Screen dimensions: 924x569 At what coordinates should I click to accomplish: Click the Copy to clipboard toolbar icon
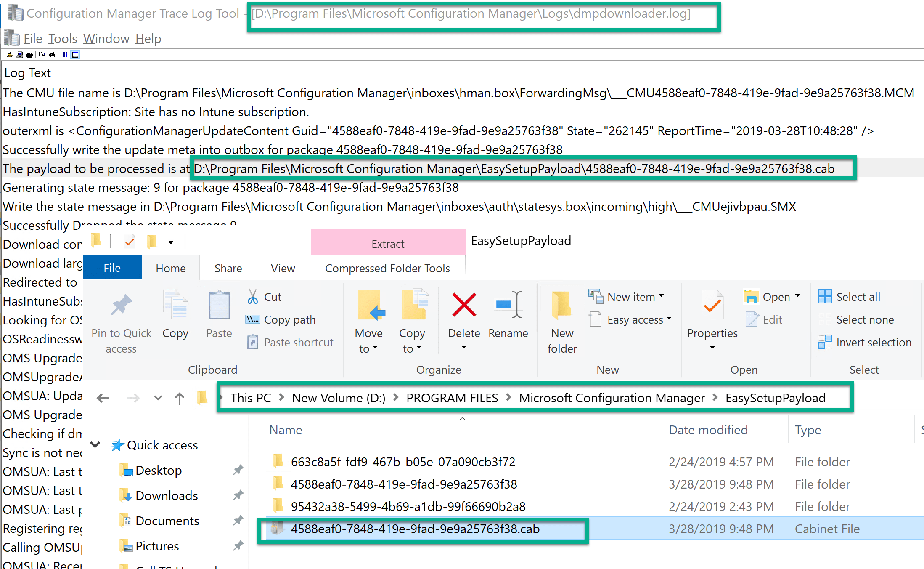(42, 55)
